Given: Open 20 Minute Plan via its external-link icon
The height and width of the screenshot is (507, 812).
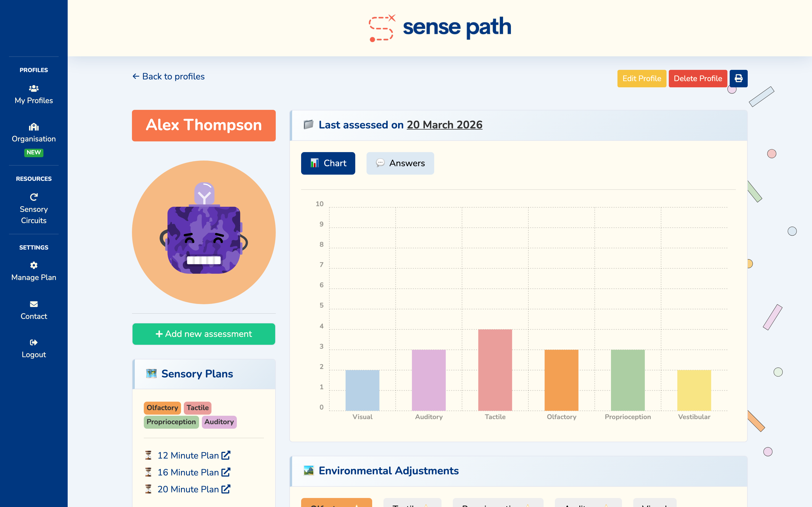Looking at the screenshot, I should tap(226, 489).
